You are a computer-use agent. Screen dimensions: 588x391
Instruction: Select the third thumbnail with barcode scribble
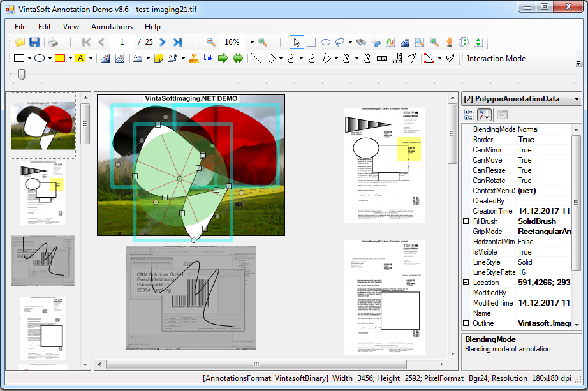point(42,261)
